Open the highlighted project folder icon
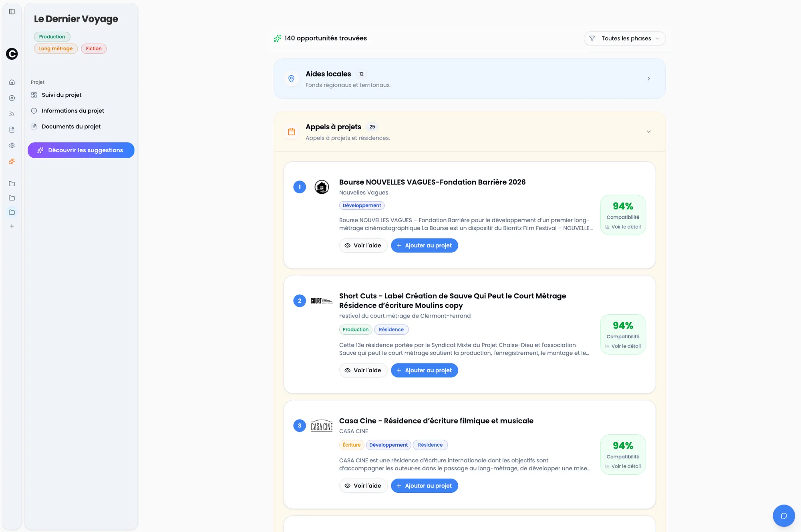 pyautogui.click(x=12, y=212)
